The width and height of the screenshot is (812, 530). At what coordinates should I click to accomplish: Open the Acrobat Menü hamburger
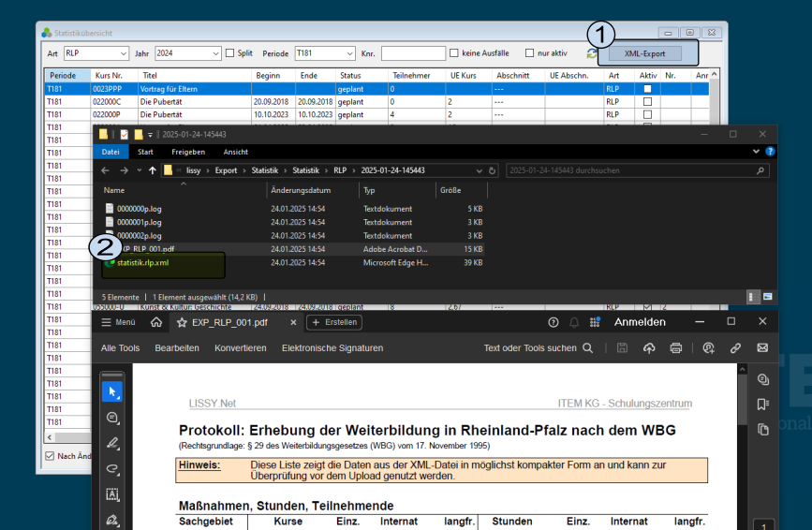point(118,322)
